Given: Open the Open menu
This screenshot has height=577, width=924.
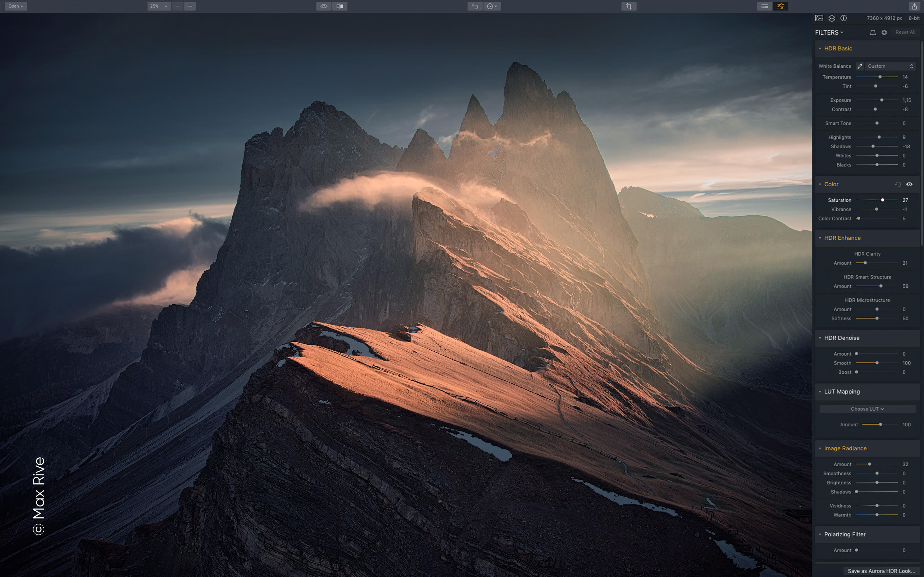Looking at the screenshot, I should tap(16, 6).
